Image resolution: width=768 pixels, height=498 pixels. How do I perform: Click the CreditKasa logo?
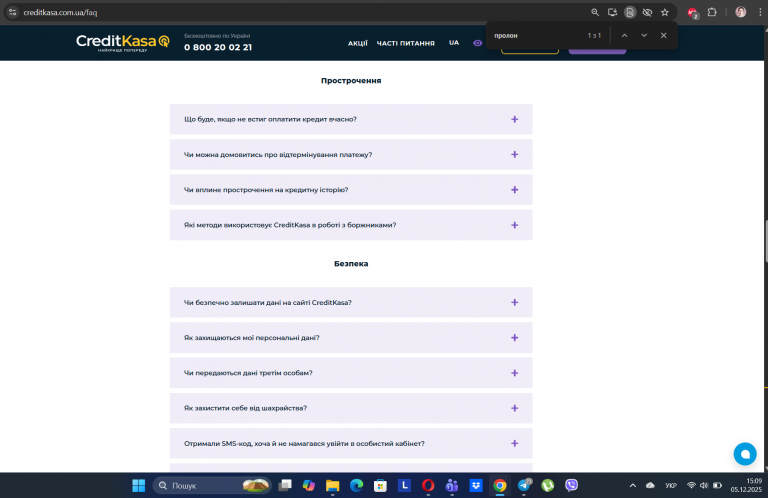[x=122, y=43]
